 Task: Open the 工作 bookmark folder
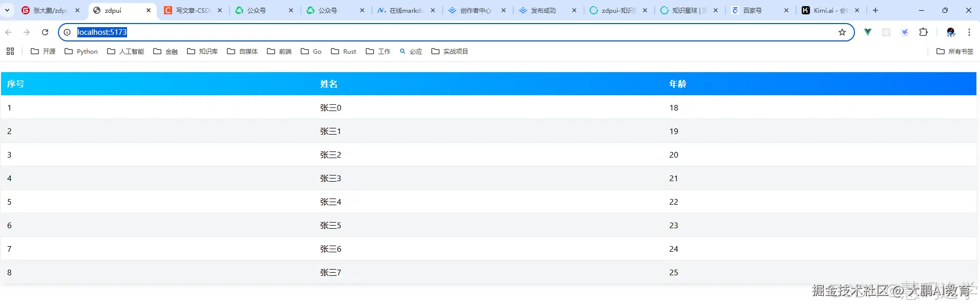378,51
